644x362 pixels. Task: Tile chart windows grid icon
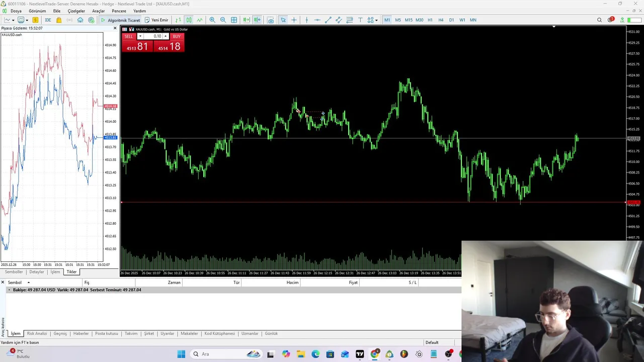click(234, 20)
